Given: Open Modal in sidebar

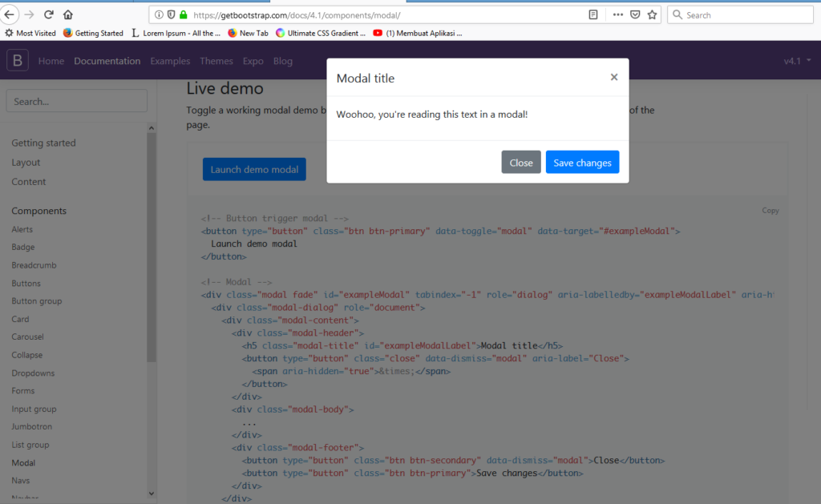Looking at the screenshot, I should [23, 462].
